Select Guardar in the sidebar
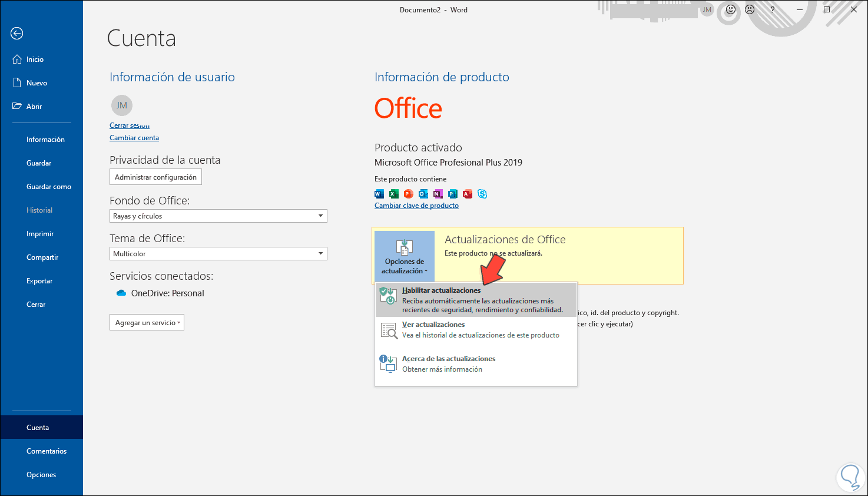The height and width of the screenshot is (496, 868). tap(42, 163)
